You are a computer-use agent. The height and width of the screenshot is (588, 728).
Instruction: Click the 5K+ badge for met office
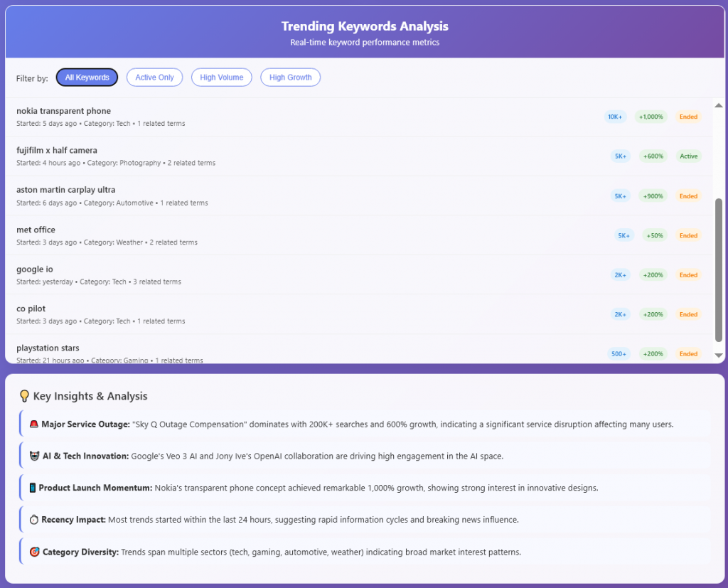623,235
